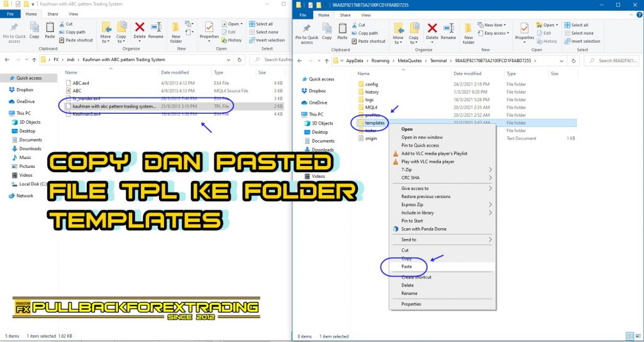The width and height of the screenshot is (644, 342).
Task: Select Network in left window sidebar
Action: (x=21, y=196)
